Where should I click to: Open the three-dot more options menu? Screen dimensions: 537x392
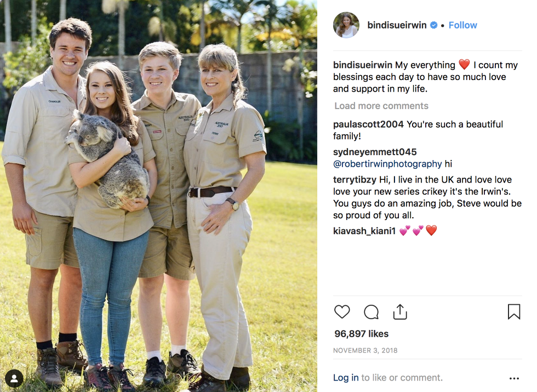(514, 378)
